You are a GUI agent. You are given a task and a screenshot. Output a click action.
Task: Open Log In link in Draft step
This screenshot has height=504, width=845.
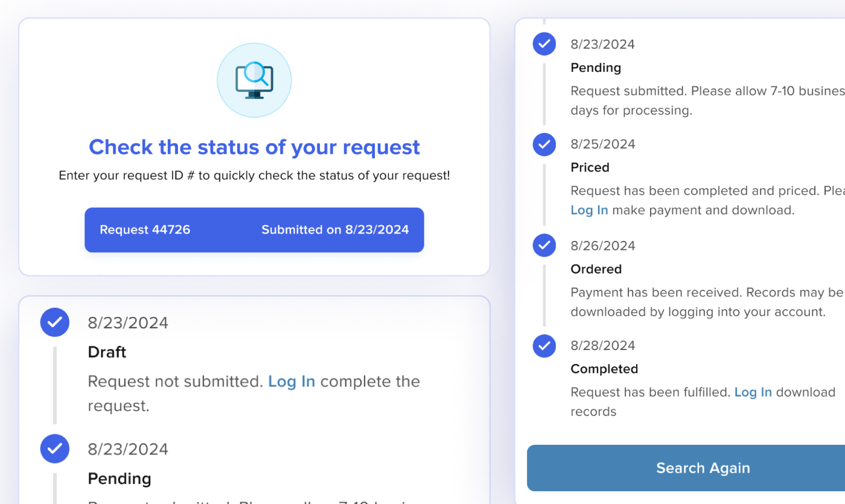(x=292, y=381)
